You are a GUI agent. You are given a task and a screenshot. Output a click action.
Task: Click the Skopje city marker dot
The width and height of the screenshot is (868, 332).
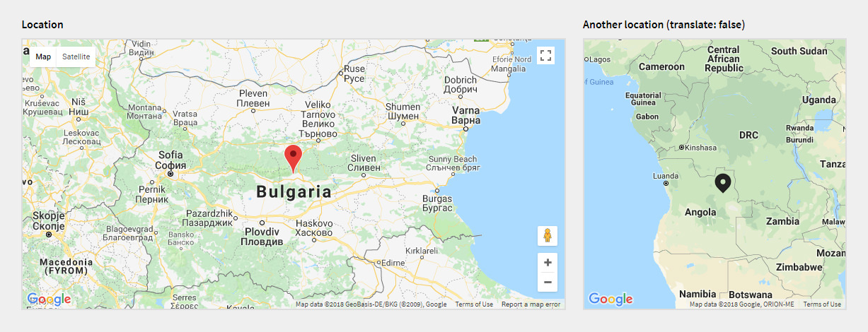point(48,234)
